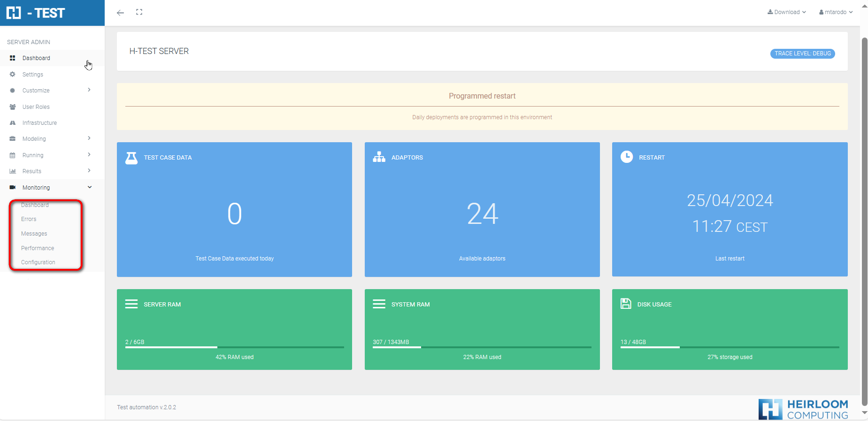Viewport: 868px width, 421px height.
Task: Click the clock icon on Restart card
Action: [x=627, y=157]
